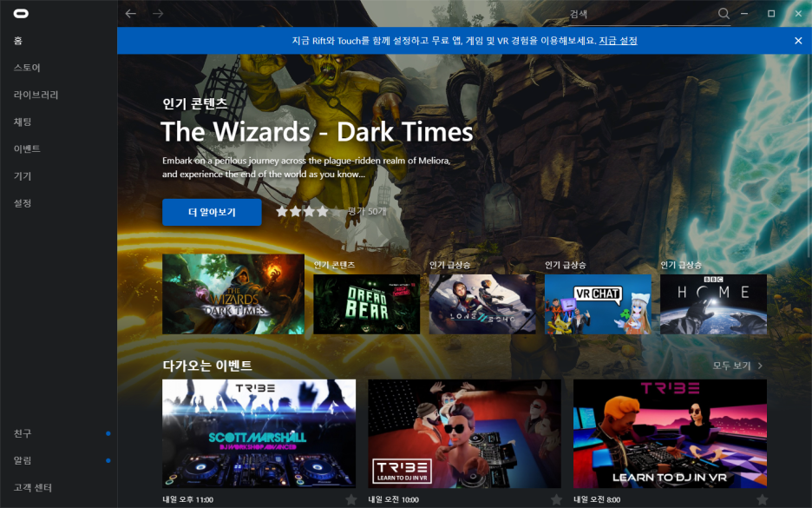Open 고객 센터 in the sidebar
The height and width of the screenshot is (508, 812).
point(33,487)
